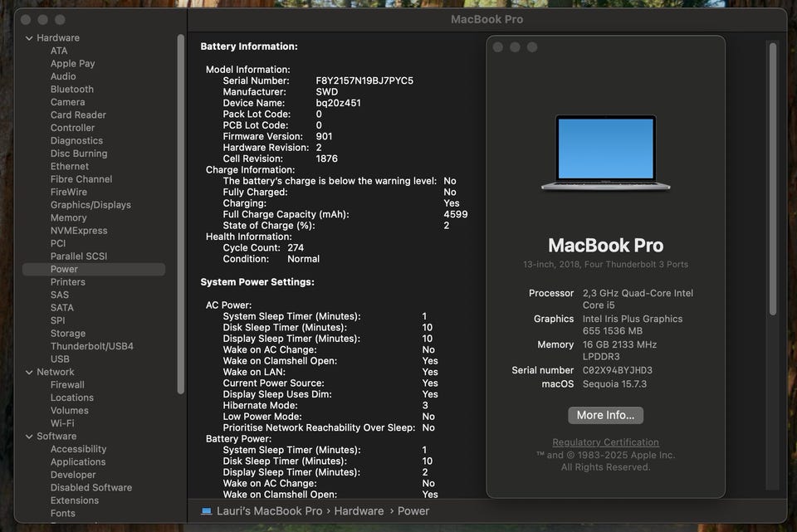The image size is (797, 532).
Task: Select USB in the sidebar
Action: tap(60, 359)
